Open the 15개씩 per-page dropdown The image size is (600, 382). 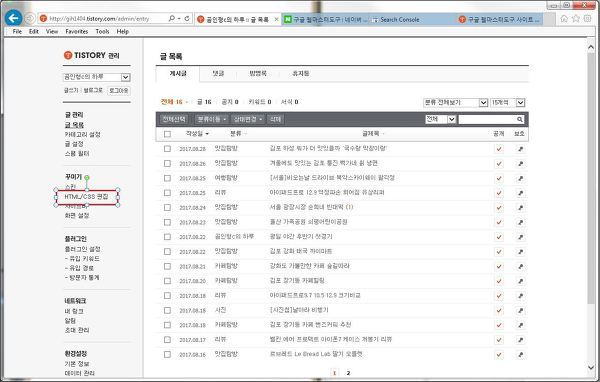pyautogui.click(x=507, y=103)
